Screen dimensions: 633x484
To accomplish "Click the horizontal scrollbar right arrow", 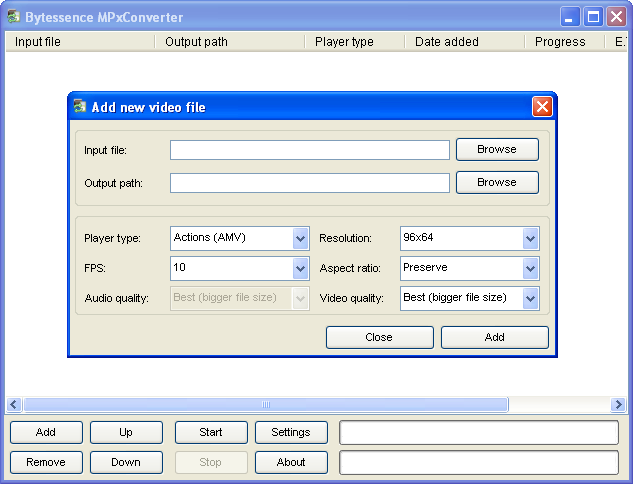I will pos(618,404).
